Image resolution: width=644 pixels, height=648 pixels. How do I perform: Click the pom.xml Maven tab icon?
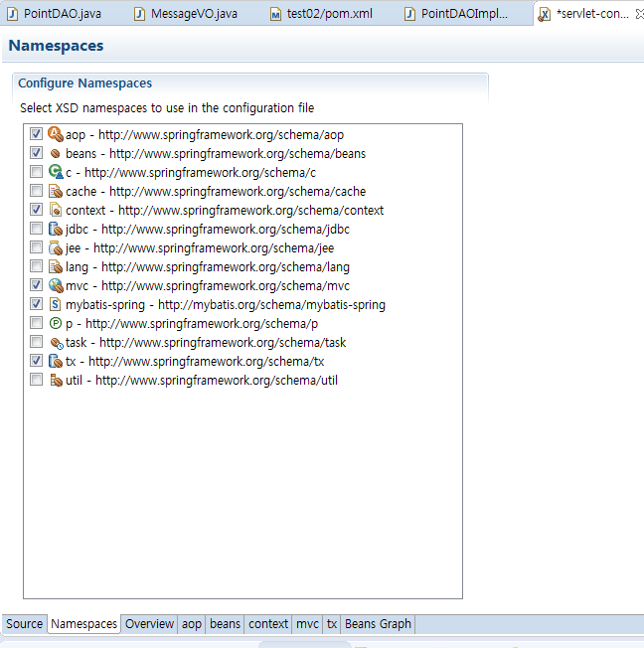click(x=275, y=14)
